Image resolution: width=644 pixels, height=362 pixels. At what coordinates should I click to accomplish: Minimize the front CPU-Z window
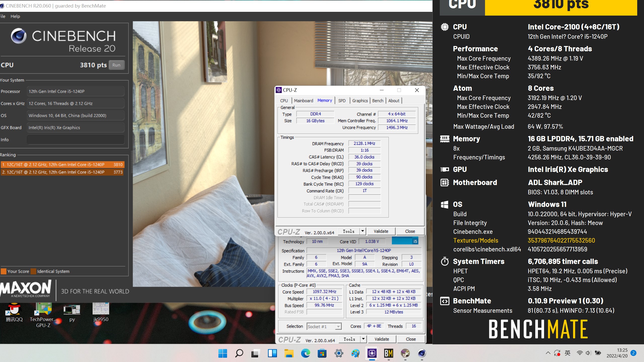[x=382, y=90]
